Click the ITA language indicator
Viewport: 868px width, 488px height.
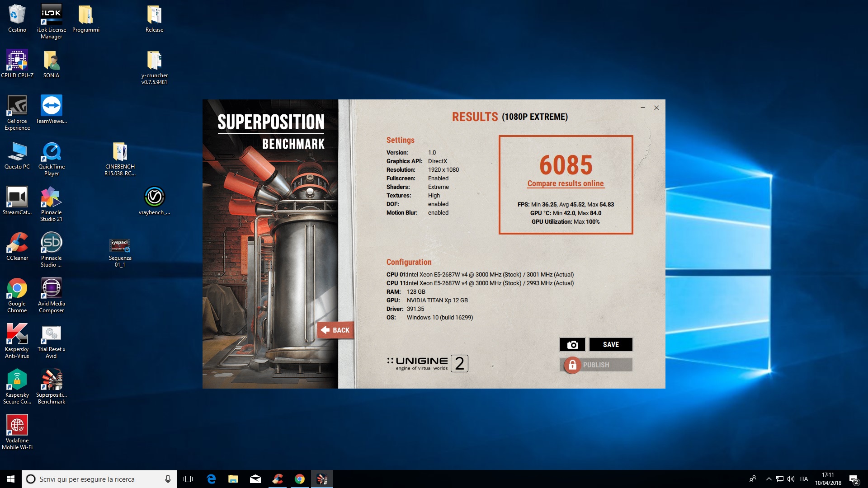click(x=804, y=479)
